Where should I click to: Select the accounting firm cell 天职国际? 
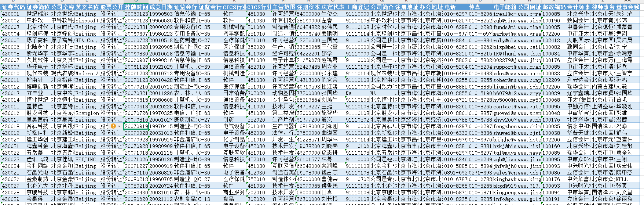pyautogui.click(x=579, y=40)
